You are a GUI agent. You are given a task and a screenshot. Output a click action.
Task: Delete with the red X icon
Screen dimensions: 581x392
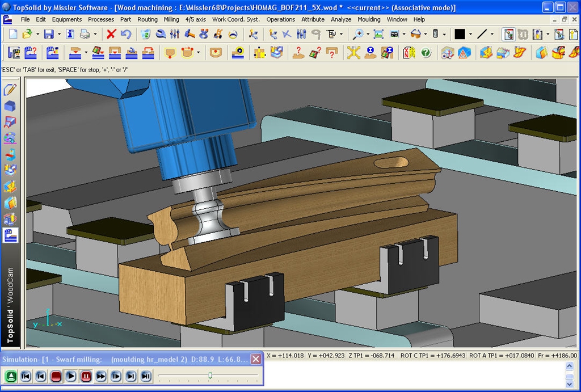point(111,35)
